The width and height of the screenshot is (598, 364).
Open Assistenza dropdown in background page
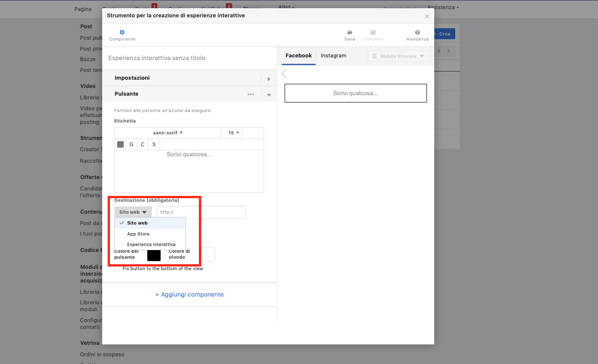click(x=443, y=7)
